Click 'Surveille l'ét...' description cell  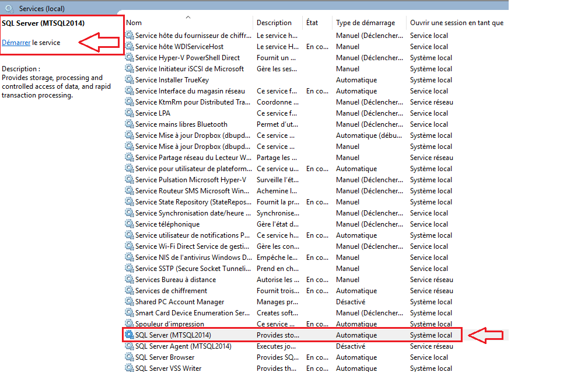click(278, 180)
